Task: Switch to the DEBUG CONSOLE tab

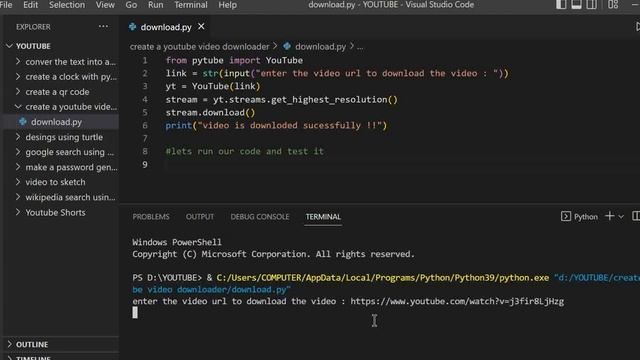Action: [x=260, y=217]
